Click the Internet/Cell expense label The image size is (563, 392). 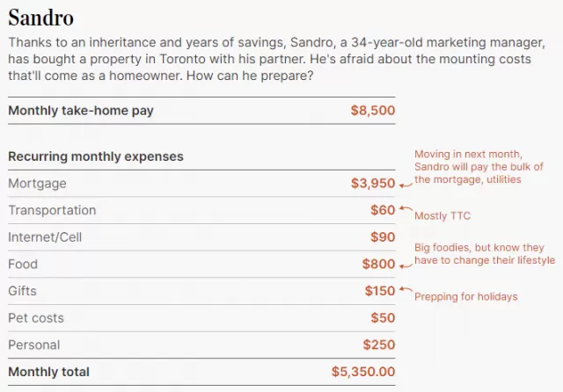point(45,237)
